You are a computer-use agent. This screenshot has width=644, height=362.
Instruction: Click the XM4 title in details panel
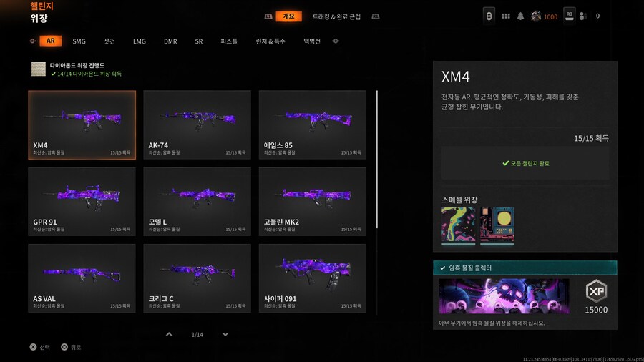(456, 77)
